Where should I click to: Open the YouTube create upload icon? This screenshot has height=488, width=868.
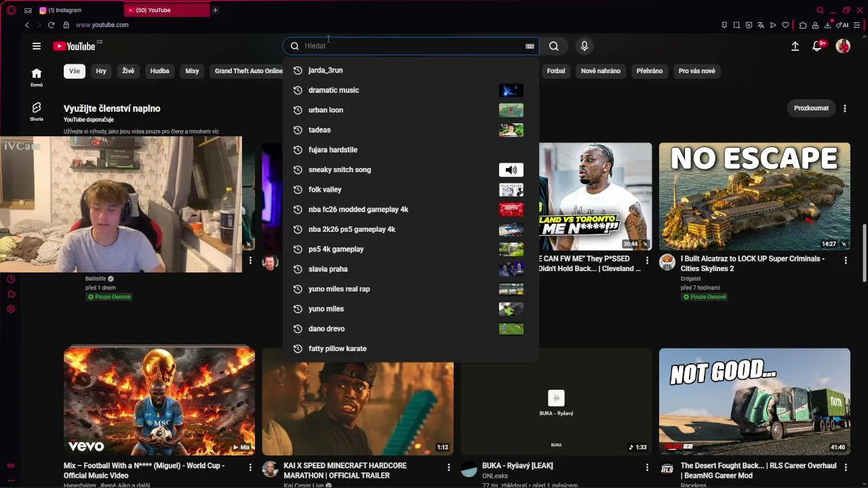coord(795,46)
